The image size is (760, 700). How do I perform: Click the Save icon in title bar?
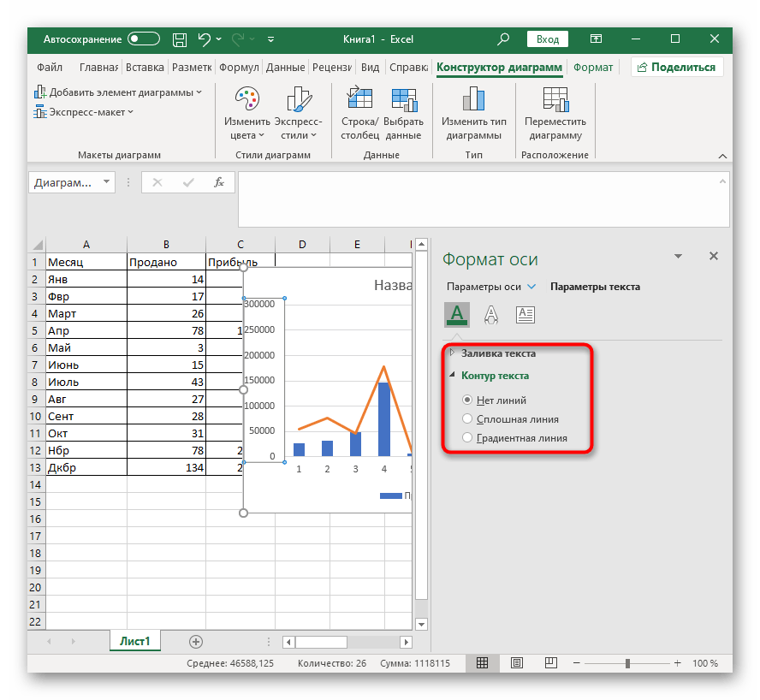[180, 39]
